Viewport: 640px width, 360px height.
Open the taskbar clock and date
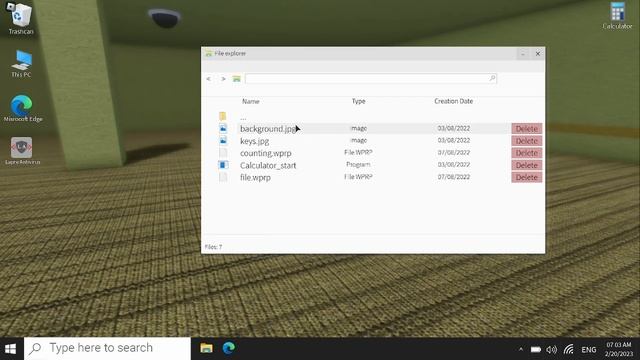click(x=619, y=349)
